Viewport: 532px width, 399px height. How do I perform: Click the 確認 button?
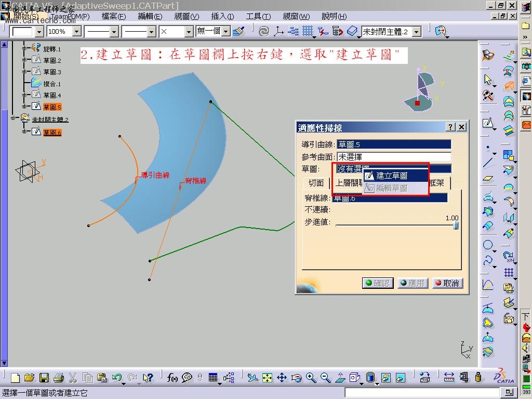[x=378, y=283]
